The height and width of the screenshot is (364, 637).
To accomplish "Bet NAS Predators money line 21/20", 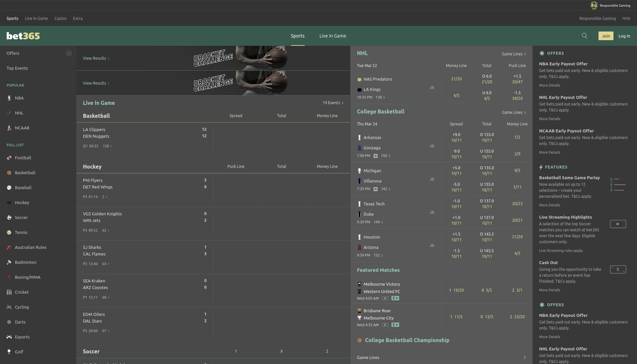I will (x=456, y=79).
